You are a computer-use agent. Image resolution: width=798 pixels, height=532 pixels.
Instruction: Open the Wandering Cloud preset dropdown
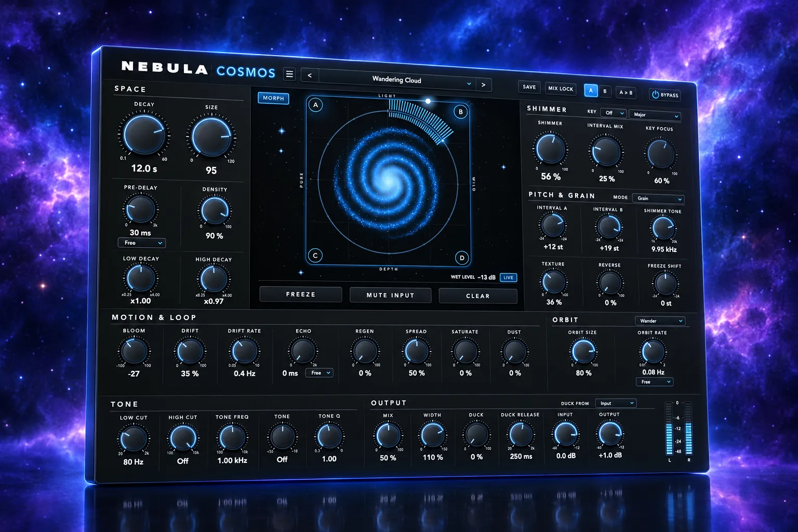[x=397, y=80]
